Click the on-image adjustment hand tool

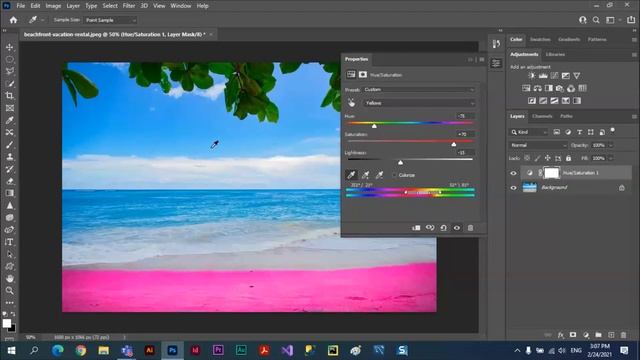coord(351,103)
